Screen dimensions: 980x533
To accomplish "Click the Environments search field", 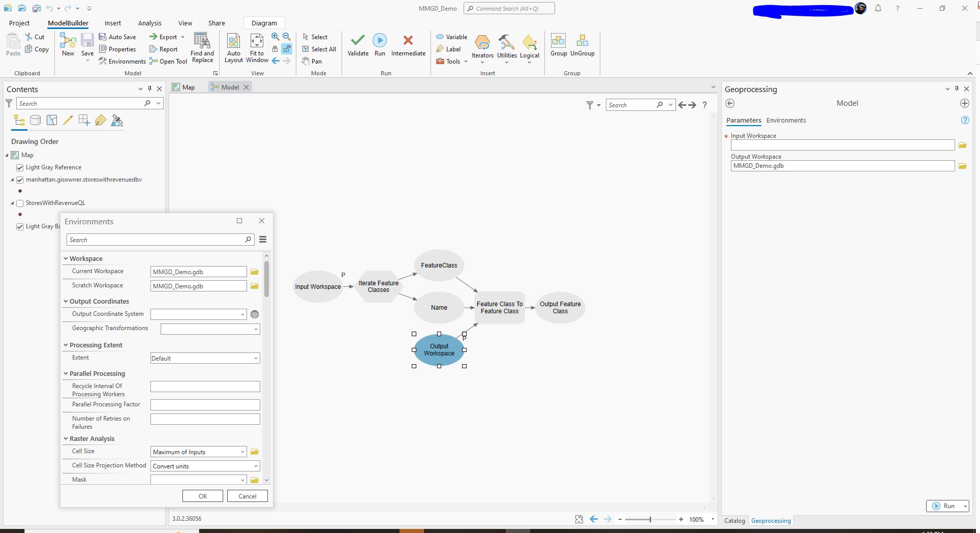I will pos(160,240).
